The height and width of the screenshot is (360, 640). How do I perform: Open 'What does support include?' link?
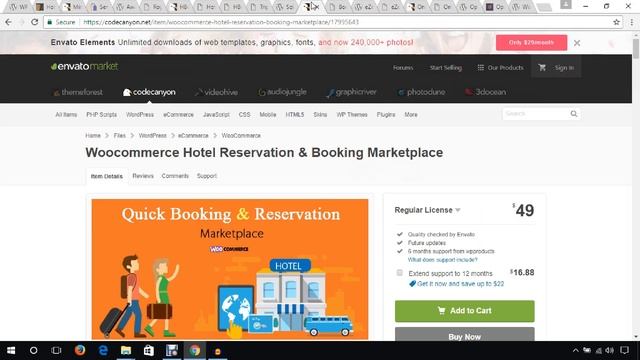click(x=442, y=260)
